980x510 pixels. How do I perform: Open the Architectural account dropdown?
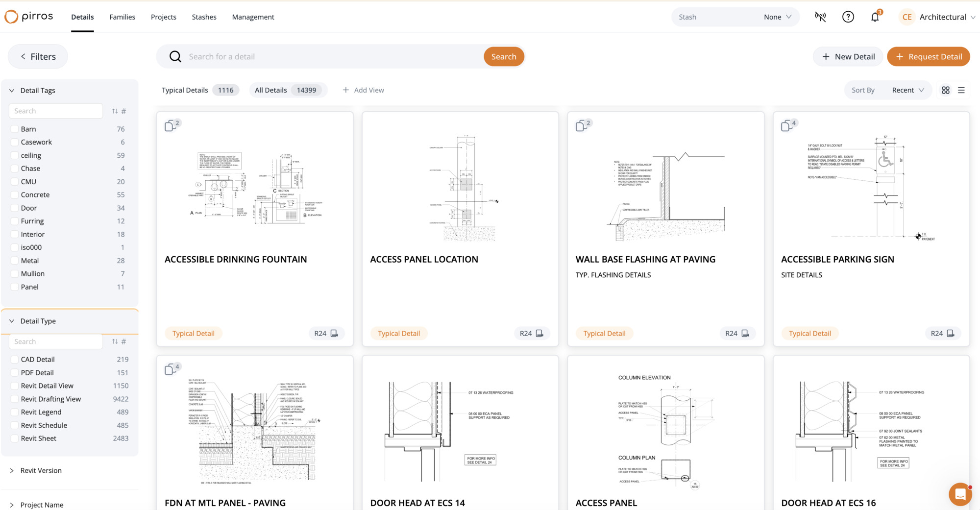click(947, 17)
